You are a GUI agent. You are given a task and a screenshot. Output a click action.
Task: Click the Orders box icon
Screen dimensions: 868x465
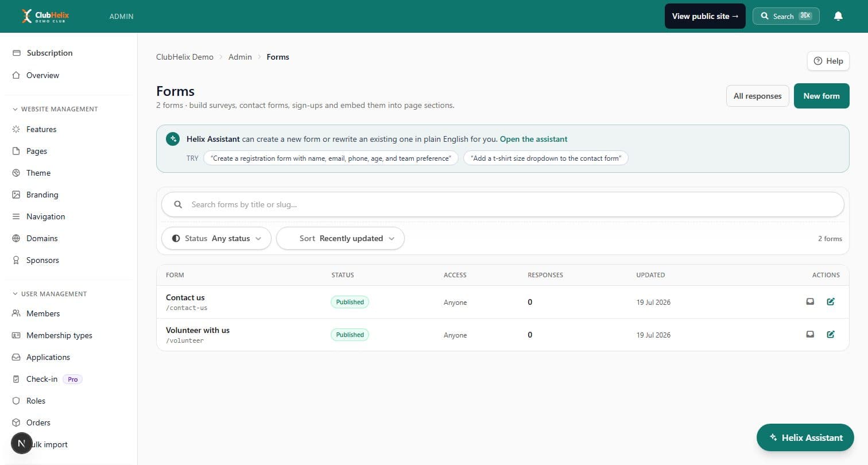[16, 423]
